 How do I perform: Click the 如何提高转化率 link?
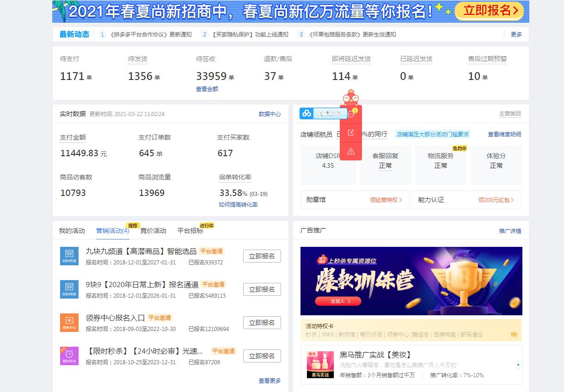coord(239,204)
